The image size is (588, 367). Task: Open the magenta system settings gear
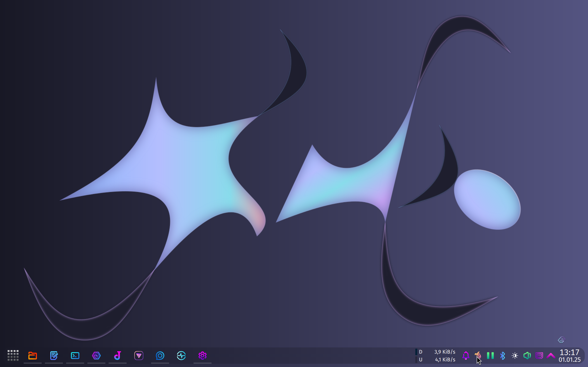[x=202, y=356]
